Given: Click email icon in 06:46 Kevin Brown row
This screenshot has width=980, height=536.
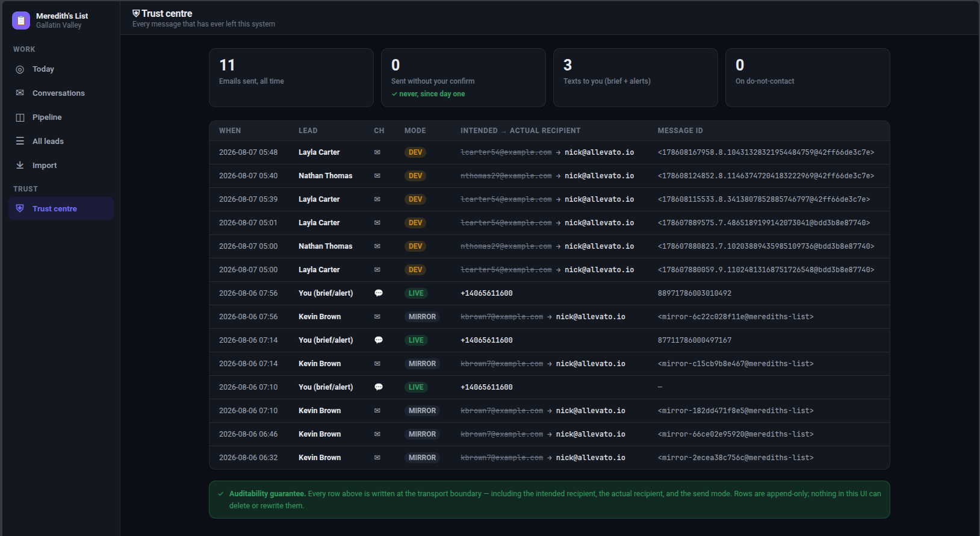Looking at the screenshot, I should 377,434.
